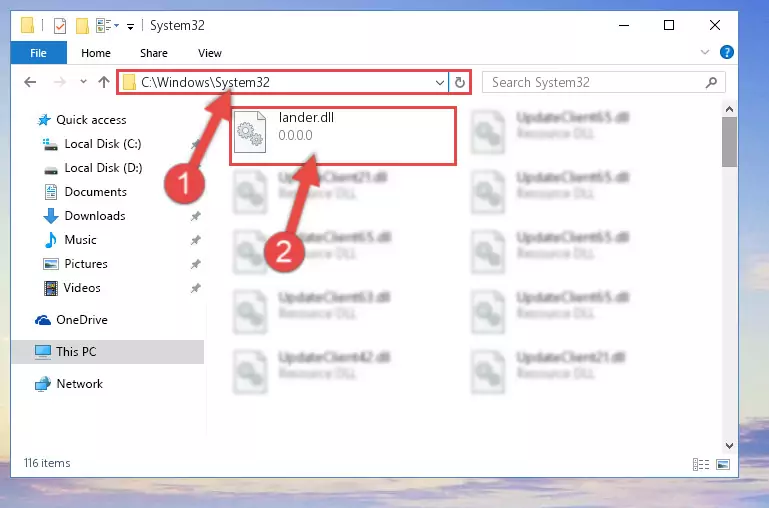Open Local Disk (C:) in sidebar
This screenshot has width=769, height=508.
click(103, 144)
